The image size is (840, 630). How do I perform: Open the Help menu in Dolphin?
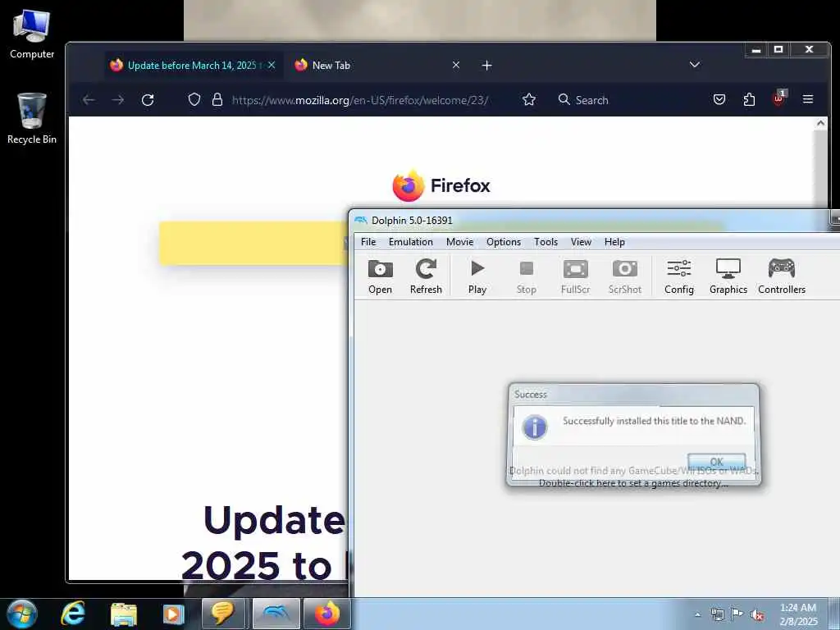click(614, 242)
